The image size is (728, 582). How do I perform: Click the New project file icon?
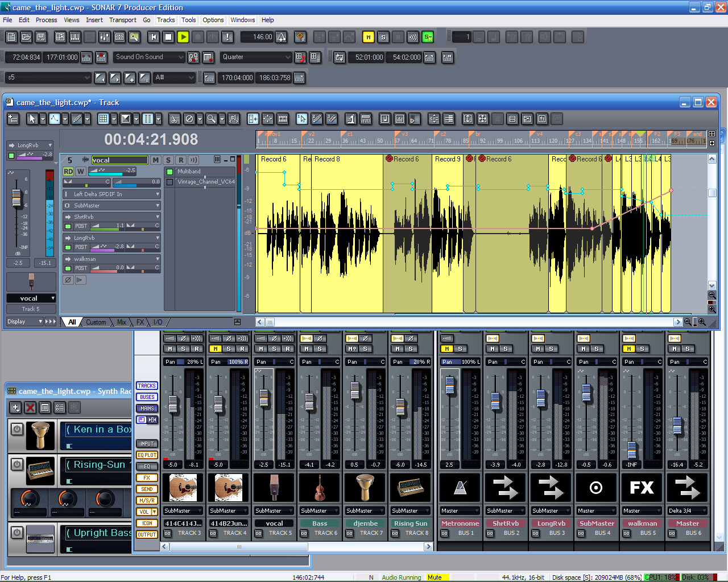tap(12, 37)
